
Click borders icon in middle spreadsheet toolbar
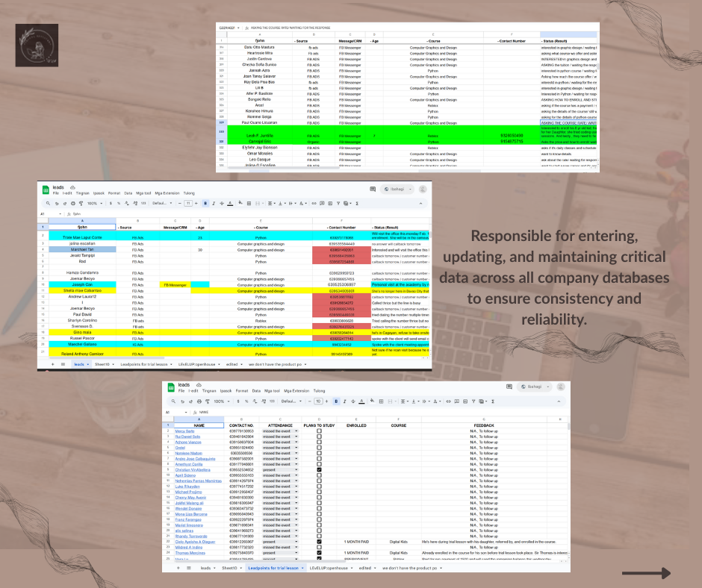(x=249, y=203)
